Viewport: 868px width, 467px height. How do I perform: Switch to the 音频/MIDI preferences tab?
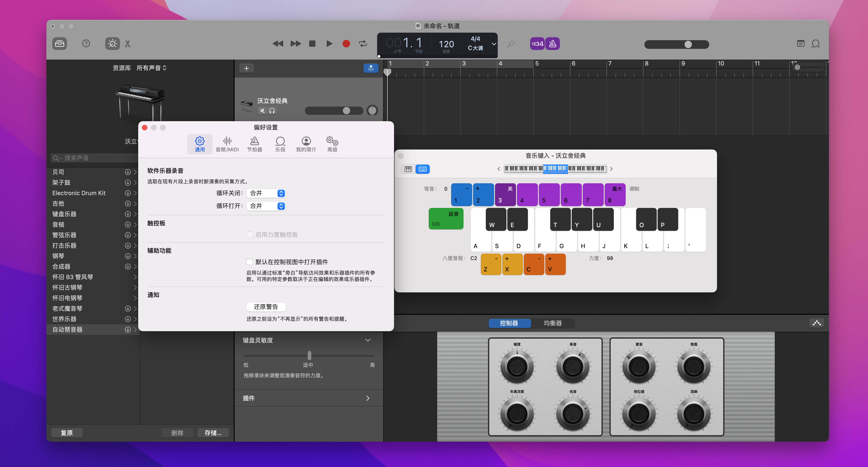(227, 144)
